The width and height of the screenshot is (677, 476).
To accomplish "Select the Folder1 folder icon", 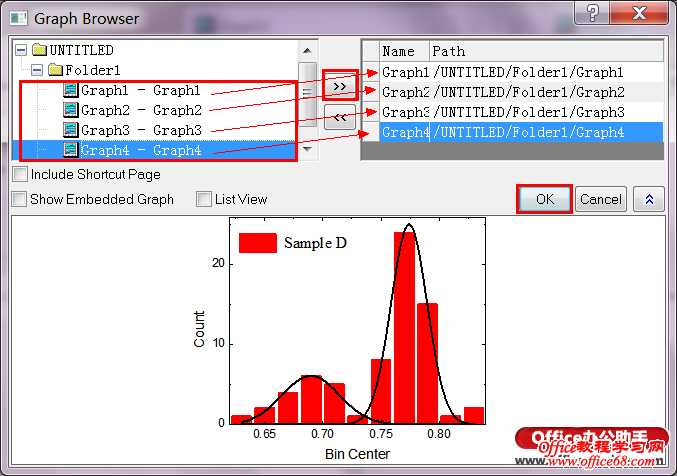I will point(56,70).
